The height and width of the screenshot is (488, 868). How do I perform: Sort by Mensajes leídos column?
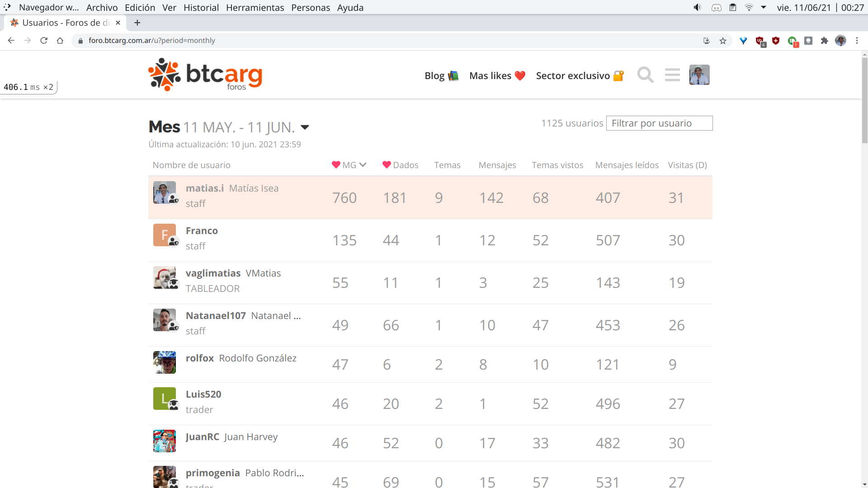627,165
